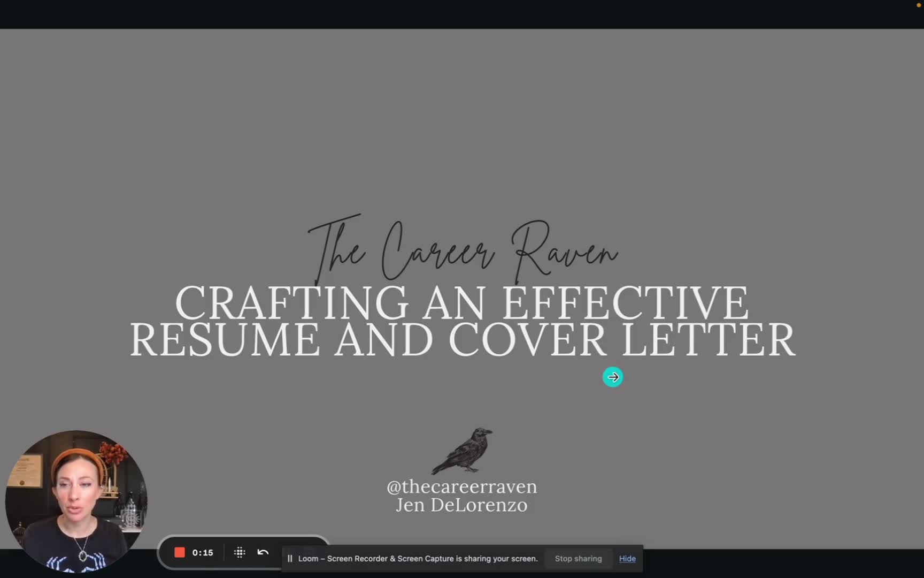924x578 pixels.
Task: Click the '@thecareerraven' handle text
Action: (x=462, y=486)
